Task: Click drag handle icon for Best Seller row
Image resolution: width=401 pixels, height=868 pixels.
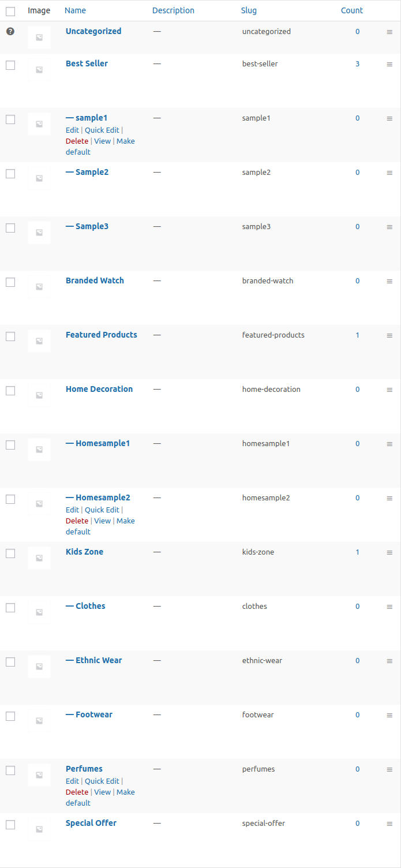Action: tap(389, 64)
